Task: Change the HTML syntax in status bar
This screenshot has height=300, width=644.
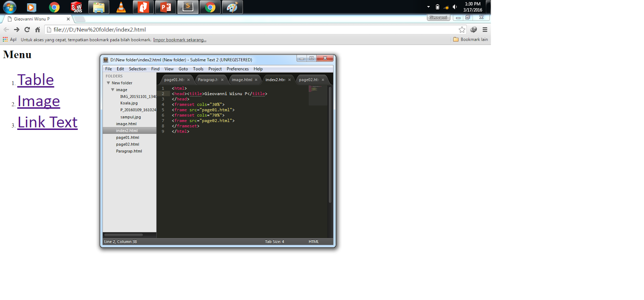Action: (314, 242)
